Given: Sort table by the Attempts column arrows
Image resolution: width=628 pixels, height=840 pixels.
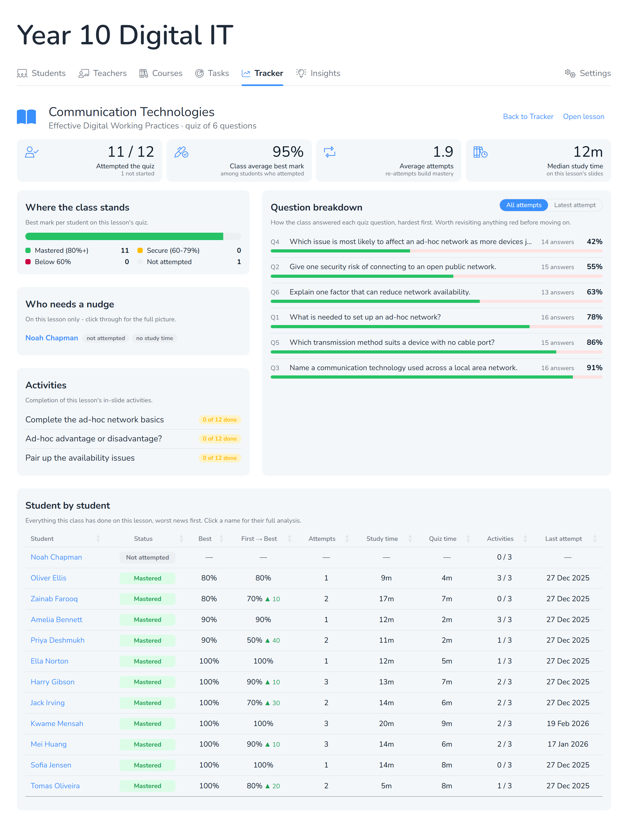Looking at the screenshot, I should tap(347, 538).
